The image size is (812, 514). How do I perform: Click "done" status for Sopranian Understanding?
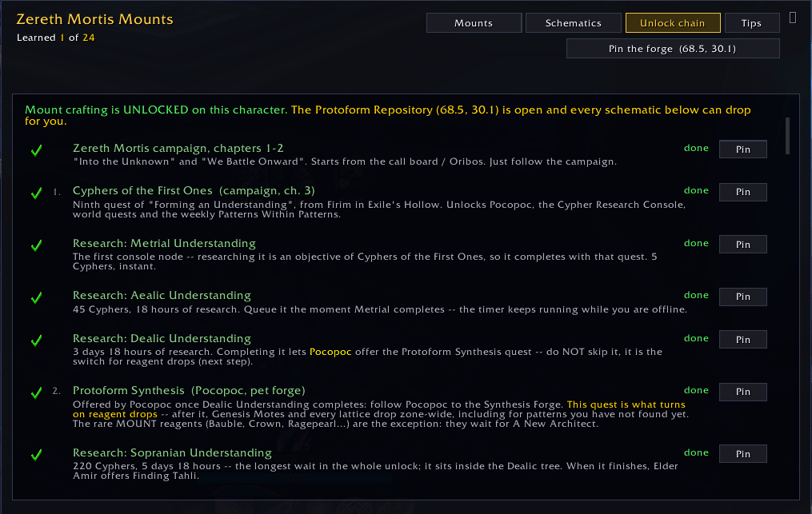[696, 452]
